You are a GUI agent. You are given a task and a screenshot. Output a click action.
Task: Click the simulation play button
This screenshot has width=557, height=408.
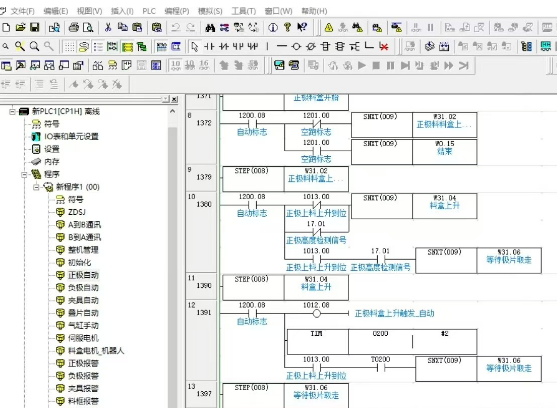pyautogui.click(x=362, y=65)
